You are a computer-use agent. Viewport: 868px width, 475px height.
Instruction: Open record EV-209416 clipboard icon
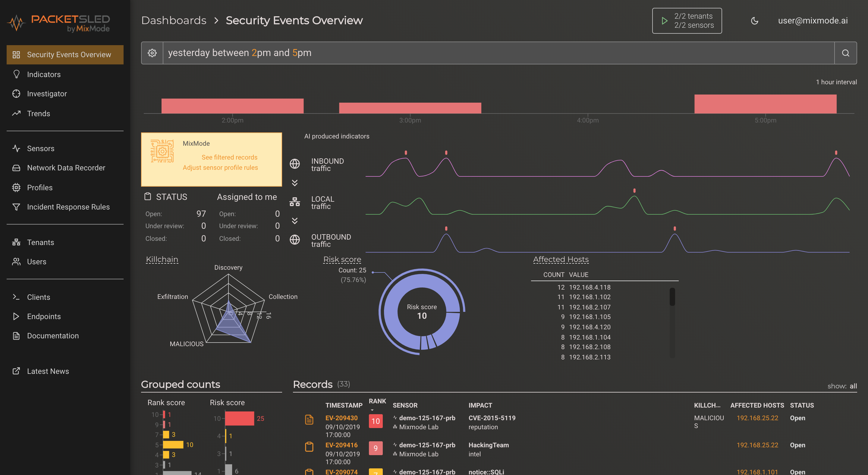coord(309,447)
